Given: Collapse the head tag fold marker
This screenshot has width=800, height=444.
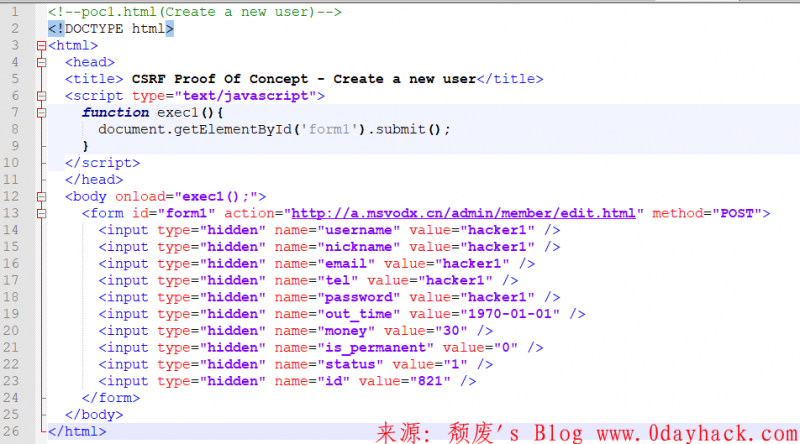Looking at the screenshot, I should pos(42,63).
